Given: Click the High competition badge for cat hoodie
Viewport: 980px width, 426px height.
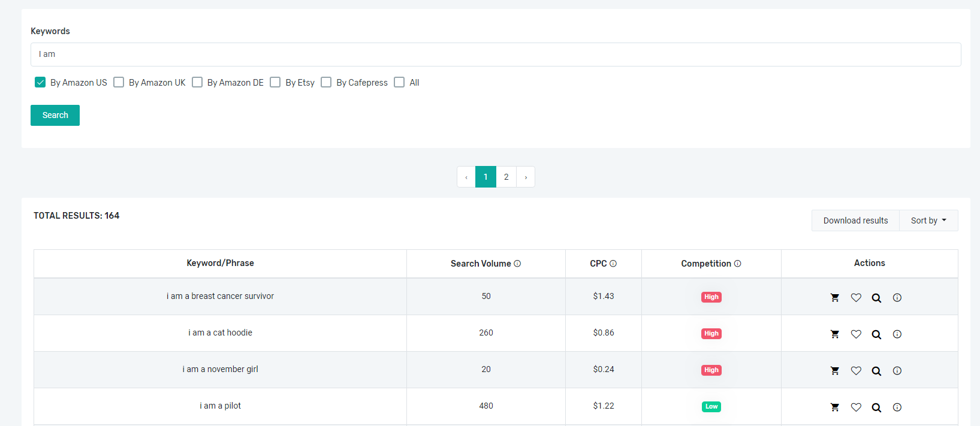Looking at the screenshot, I should tap(711, 334).
